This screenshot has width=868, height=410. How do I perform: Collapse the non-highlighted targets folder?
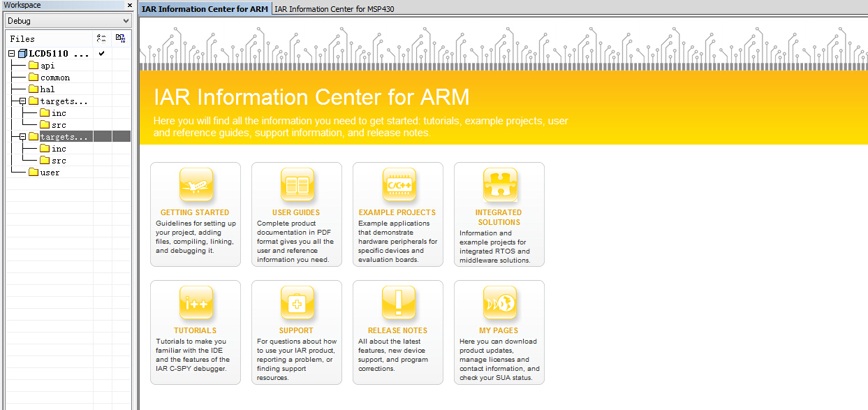22,101
